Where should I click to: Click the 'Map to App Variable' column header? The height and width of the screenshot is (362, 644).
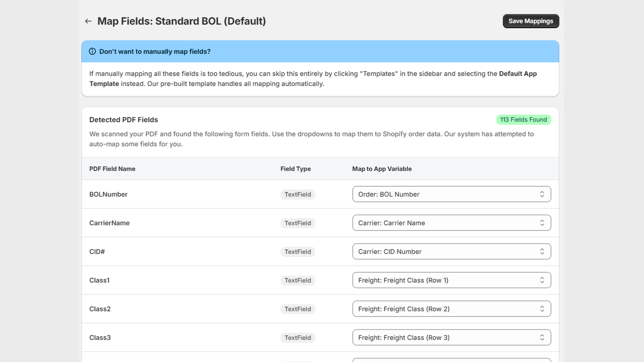pyautogui.click(x=382, y=169)
